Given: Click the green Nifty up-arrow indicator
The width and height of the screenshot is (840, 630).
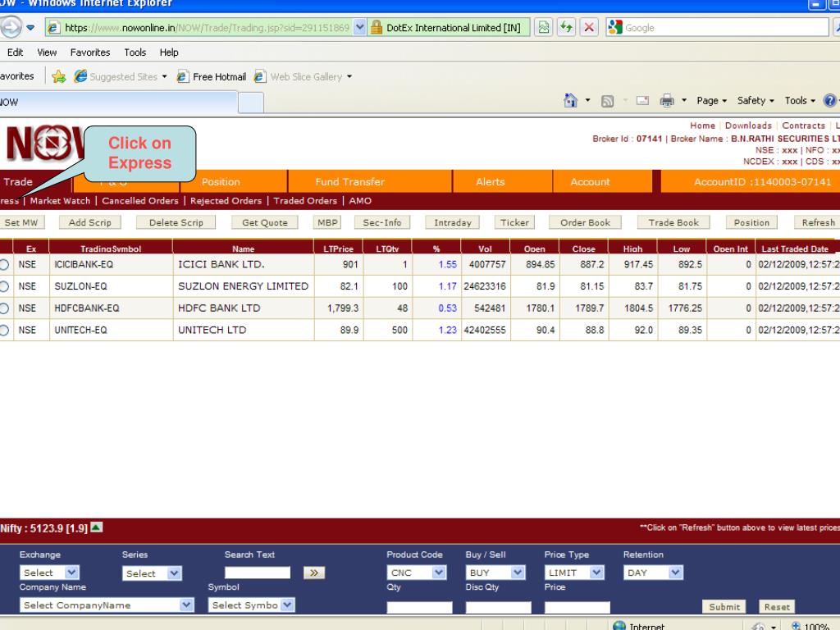Looking at the screenshot, I should coord(97,527).
